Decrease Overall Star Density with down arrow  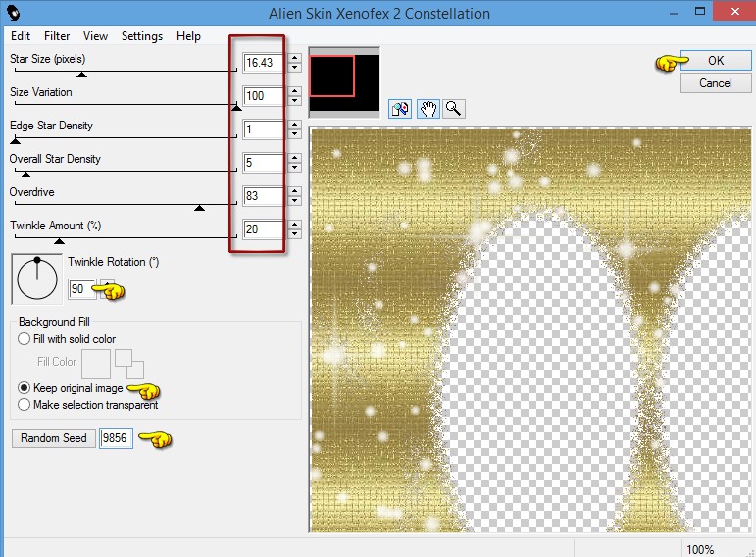coord(294,168)
